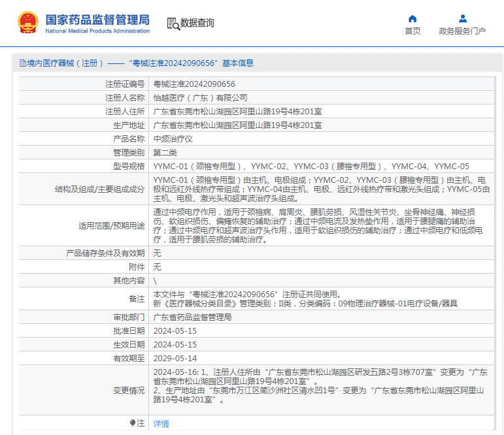Screen dimensions: 504x435
Task: Click the 产品名称 label
Action: coord(129,138)
